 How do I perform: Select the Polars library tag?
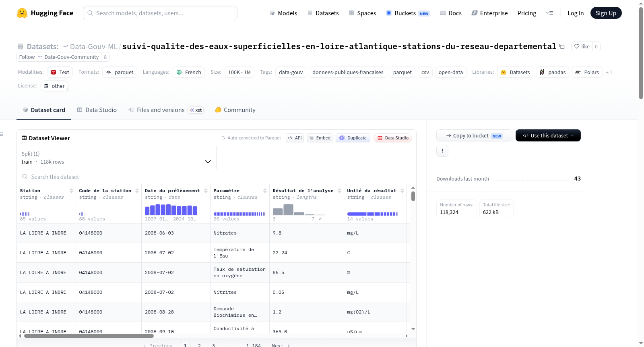(587, 72)
